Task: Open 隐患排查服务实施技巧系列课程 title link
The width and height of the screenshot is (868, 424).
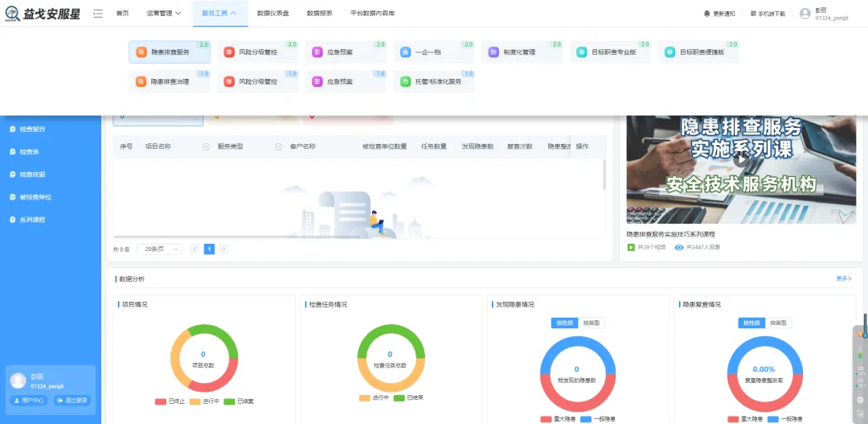Action: click(671, 234)
